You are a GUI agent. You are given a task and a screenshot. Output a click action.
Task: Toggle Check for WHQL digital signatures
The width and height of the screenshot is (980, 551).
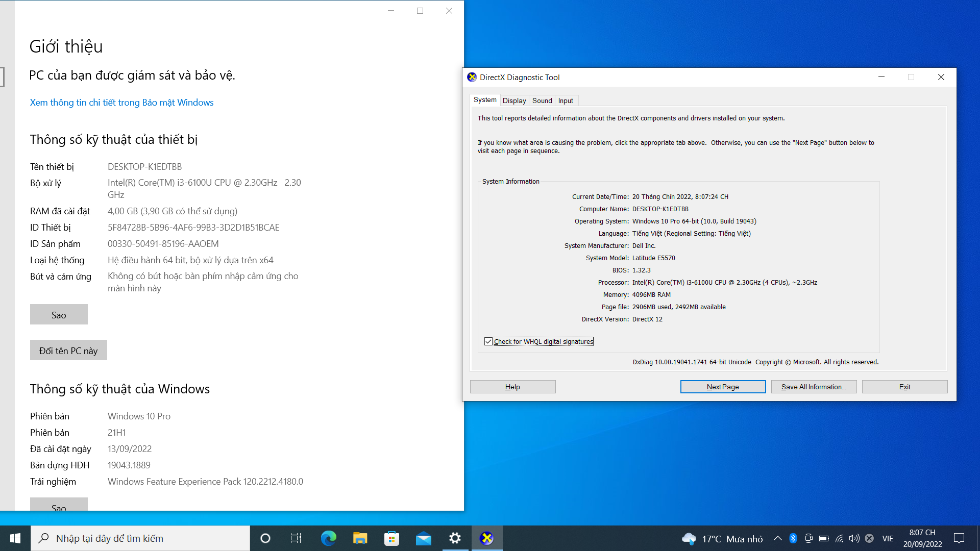[488, 341]
